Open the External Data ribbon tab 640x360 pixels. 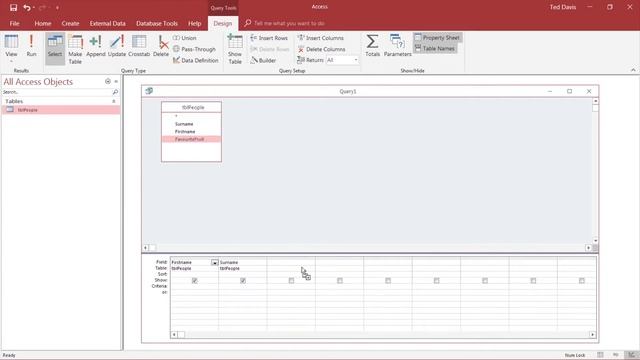point(108,24)
